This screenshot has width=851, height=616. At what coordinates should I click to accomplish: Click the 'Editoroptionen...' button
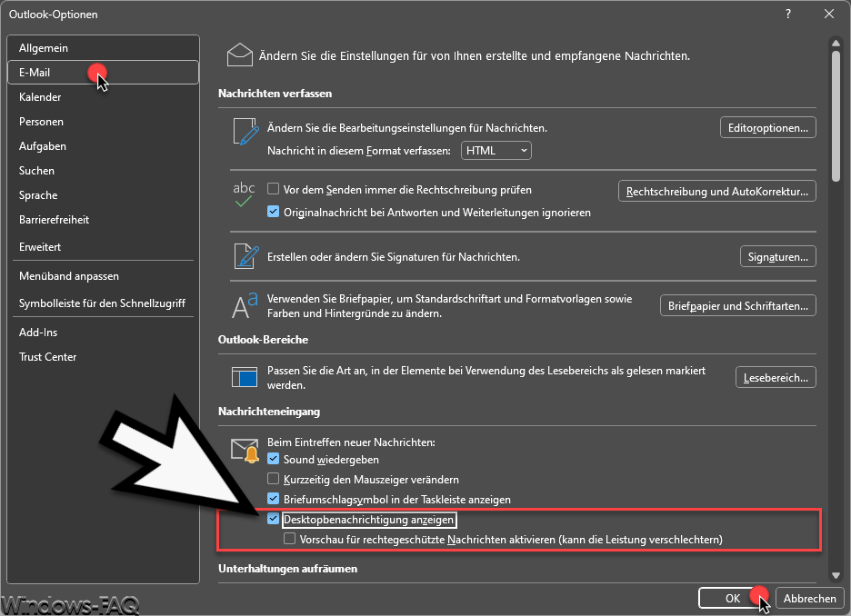point(768,127)
